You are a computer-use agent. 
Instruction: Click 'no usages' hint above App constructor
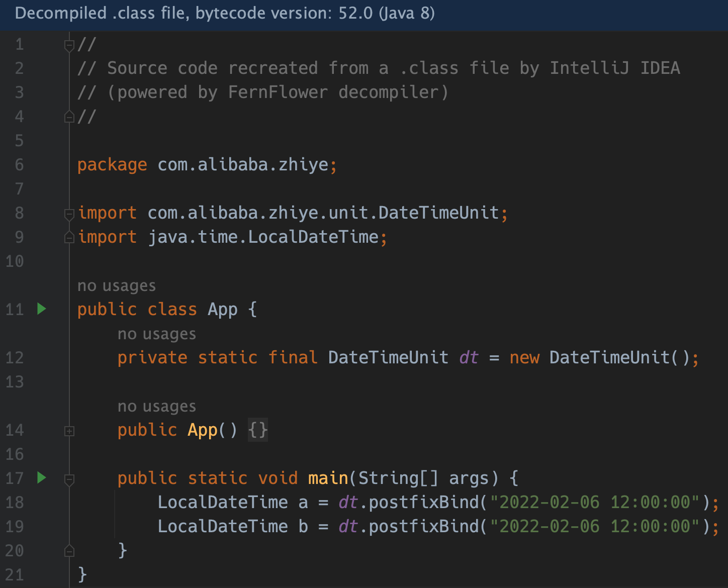[157, 406]
